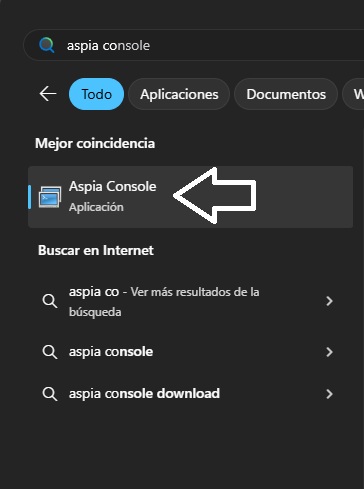This screenshot has height=489, width=364.
Task: Click the 'Buscar en Internet' section heading
Action: pos(96,250)
